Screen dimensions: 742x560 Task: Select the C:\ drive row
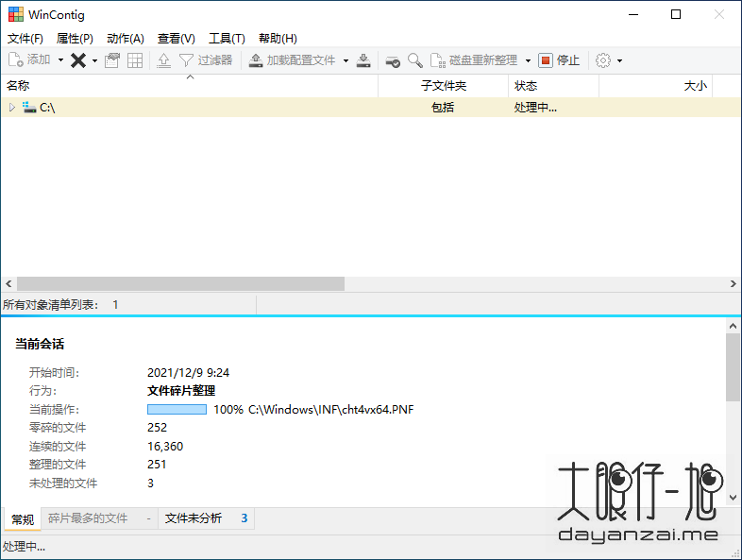[x=370, y=108]
